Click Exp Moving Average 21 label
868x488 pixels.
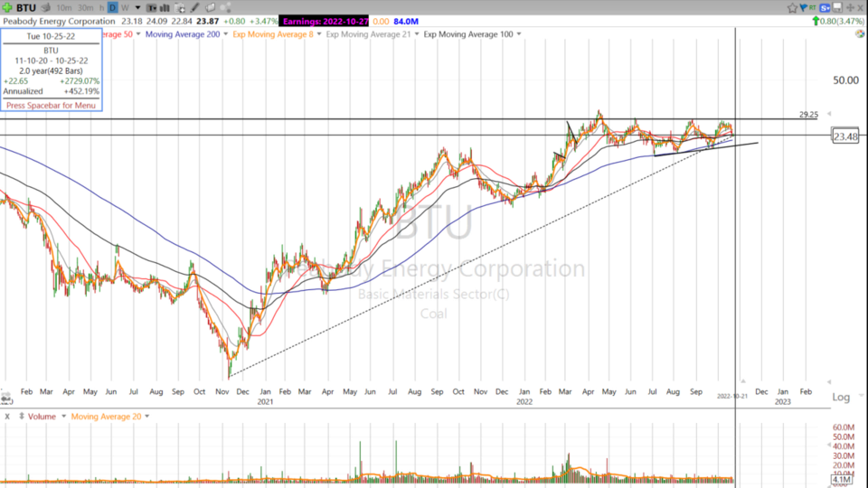369,33
